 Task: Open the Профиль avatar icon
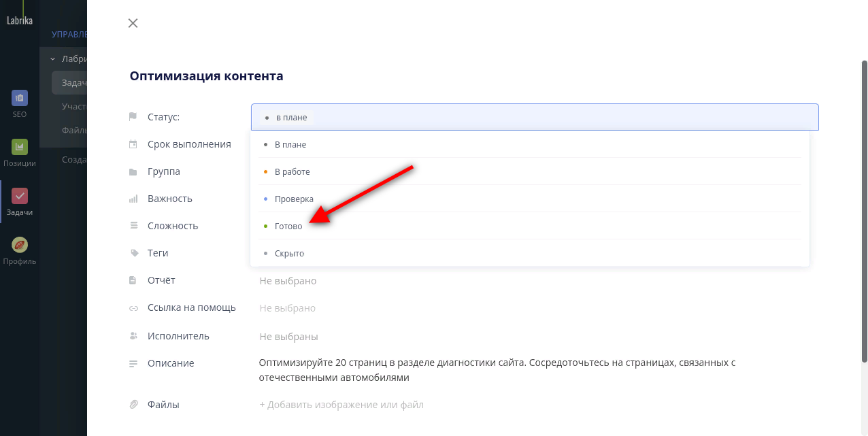point(20,245)
